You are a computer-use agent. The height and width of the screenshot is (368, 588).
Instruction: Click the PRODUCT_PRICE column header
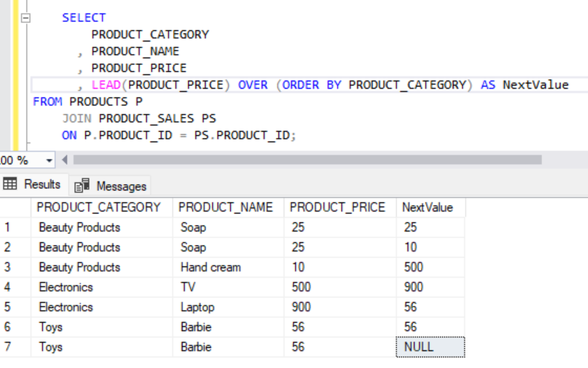(x=337, y=208)
